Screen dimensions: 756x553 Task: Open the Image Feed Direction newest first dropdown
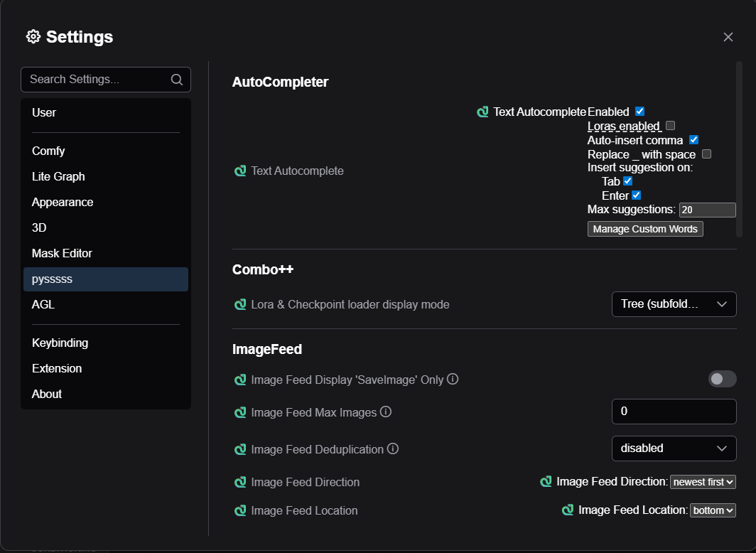point(703,482)
